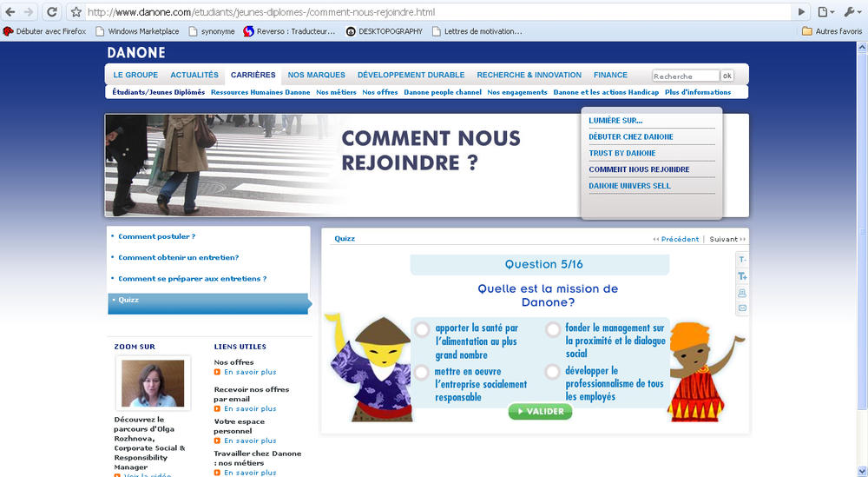Image resolution: width=868 pixels, height=477 pixels.
Task: Open the Autres favoris folder
Action: (832, 31)
